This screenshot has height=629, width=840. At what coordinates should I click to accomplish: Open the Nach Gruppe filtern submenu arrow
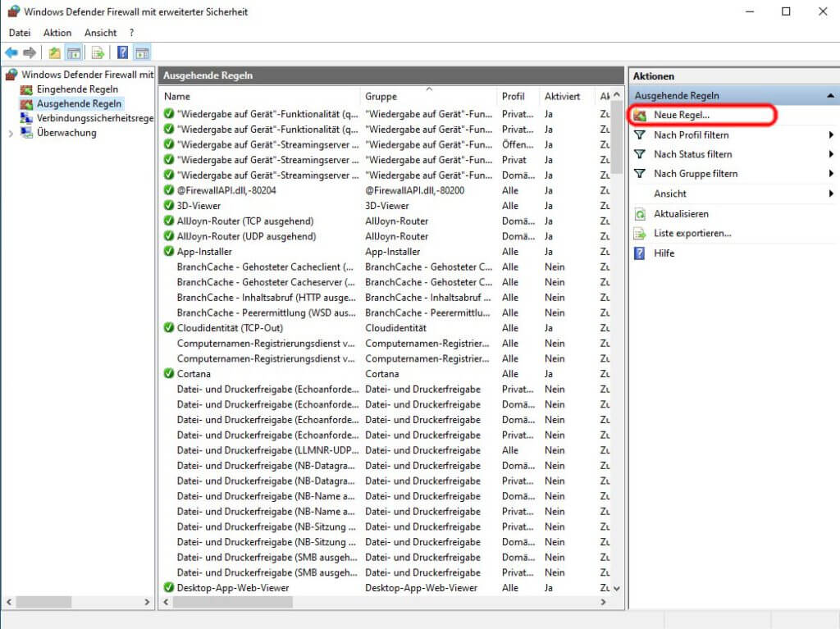tap(831, 174)
